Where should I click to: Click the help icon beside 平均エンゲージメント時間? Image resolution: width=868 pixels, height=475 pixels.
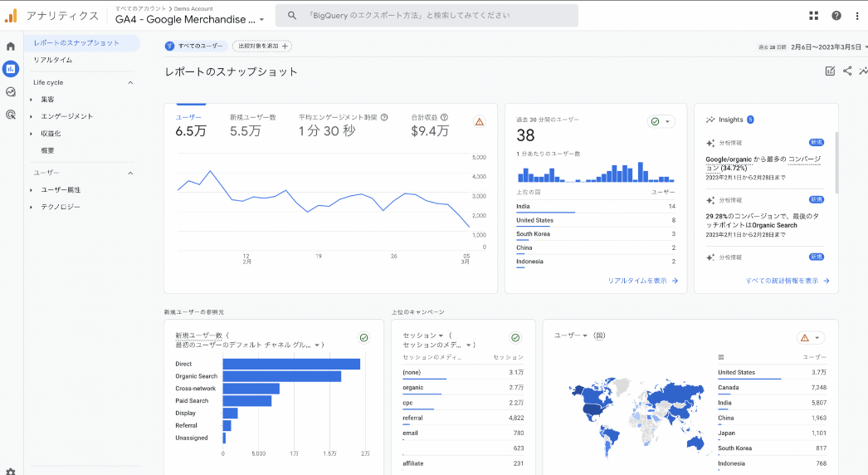384,117
